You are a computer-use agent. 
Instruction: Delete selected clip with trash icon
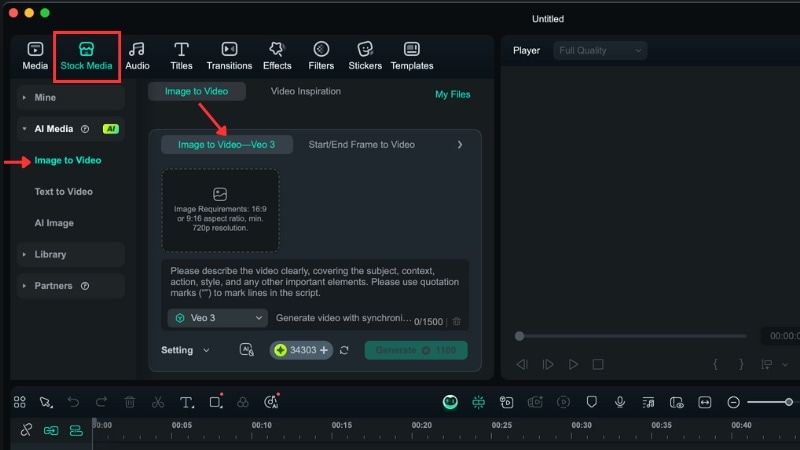pos(130,402)
